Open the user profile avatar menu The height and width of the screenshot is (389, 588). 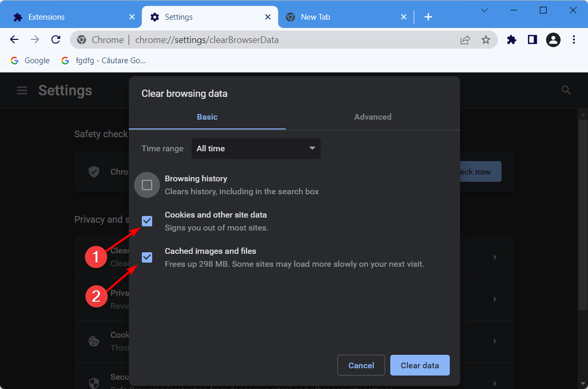[553, 40]
